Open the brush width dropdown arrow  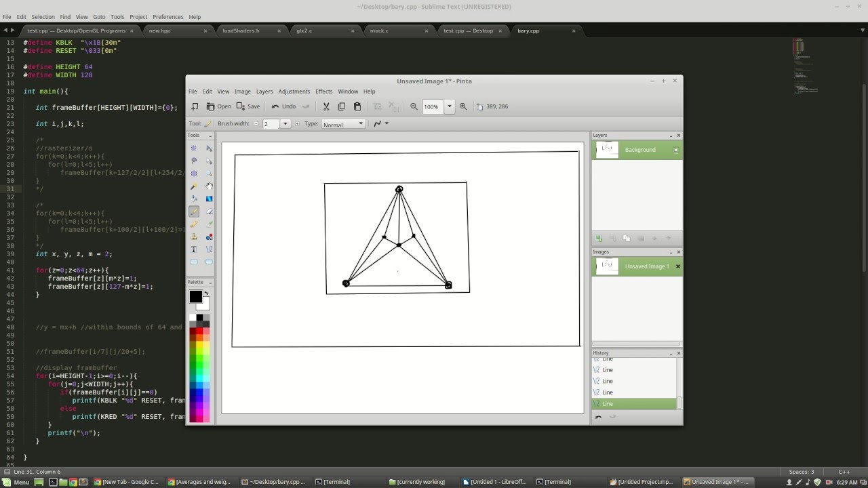point(285,124)
